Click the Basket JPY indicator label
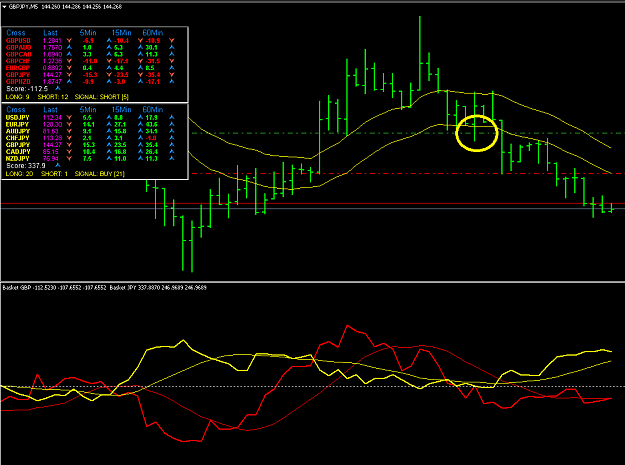The height and width of the screenshot is (465, 625). tap(123, 288)
